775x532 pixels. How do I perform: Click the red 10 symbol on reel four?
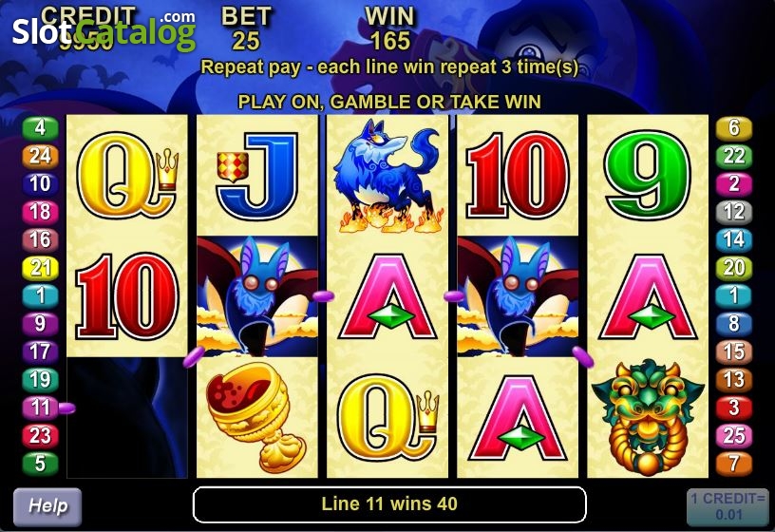point(518,175)
